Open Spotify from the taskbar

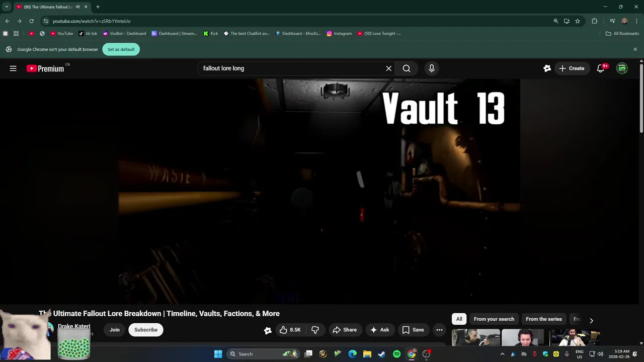(396, 354)
